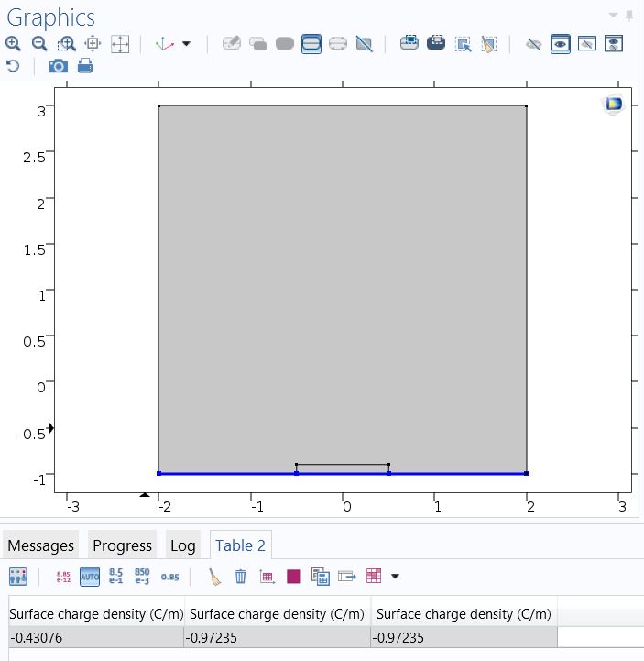Expand the table toolbar dropdown arrow

[396, 577]
